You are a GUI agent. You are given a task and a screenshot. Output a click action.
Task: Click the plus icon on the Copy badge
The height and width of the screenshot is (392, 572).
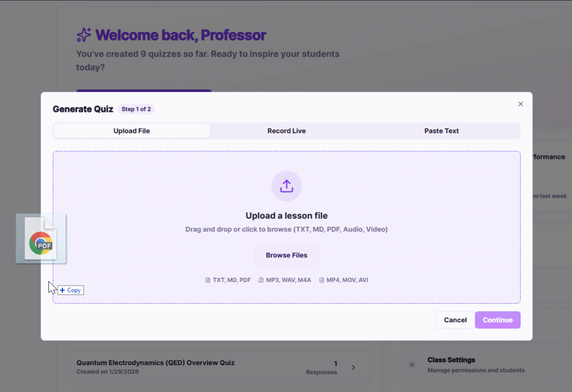click(x=62, y=290)
